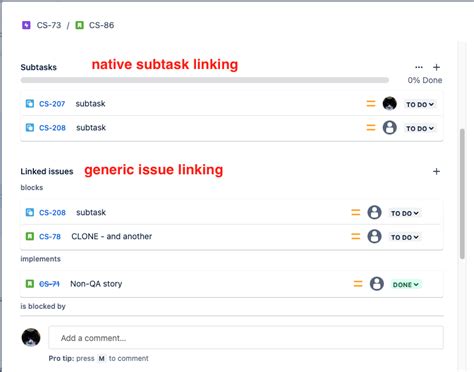Click the Subtasks section heading
This screenshot has height=372, width=474.
click(39, 67)
